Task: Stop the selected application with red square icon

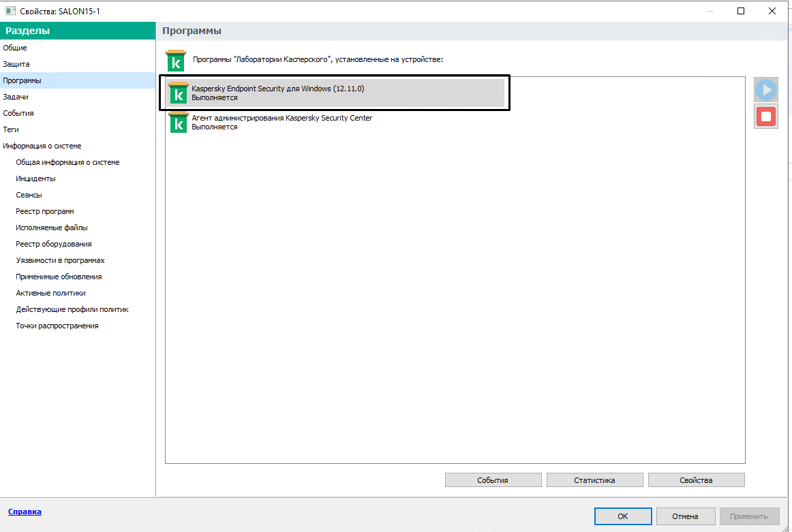Action: point(765,116)
